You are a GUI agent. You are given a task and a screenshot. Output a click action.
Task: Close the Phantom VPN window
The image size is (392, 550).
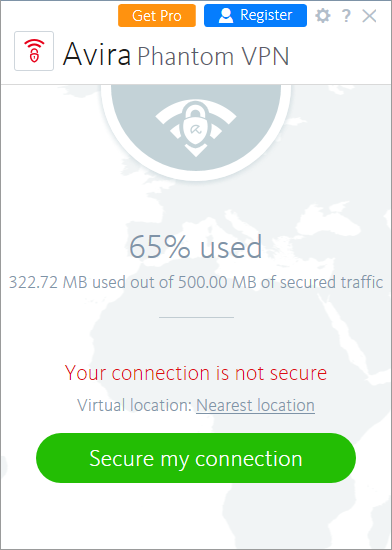coord(369,16)
